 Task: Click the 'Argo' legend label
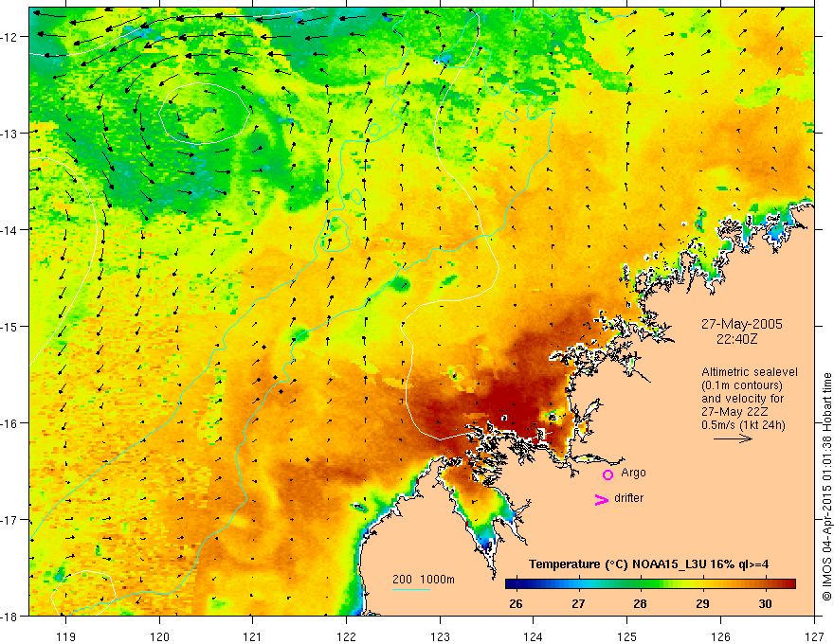pos(633,473)
